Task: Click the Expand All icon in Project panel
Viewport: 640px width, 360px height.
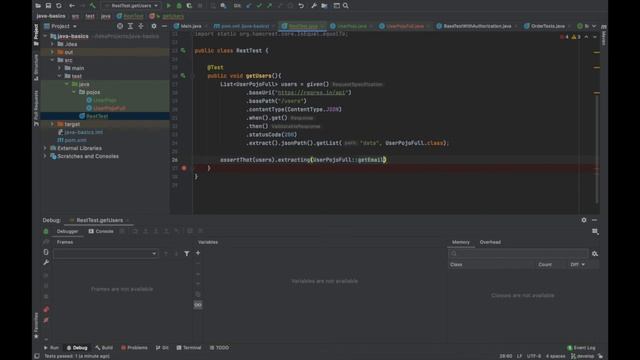Action: [130, 26]
